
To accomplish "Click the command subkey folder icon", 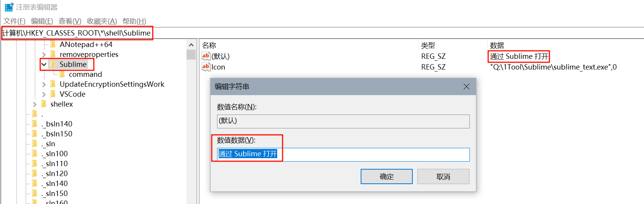I will [x=62, y=74].
